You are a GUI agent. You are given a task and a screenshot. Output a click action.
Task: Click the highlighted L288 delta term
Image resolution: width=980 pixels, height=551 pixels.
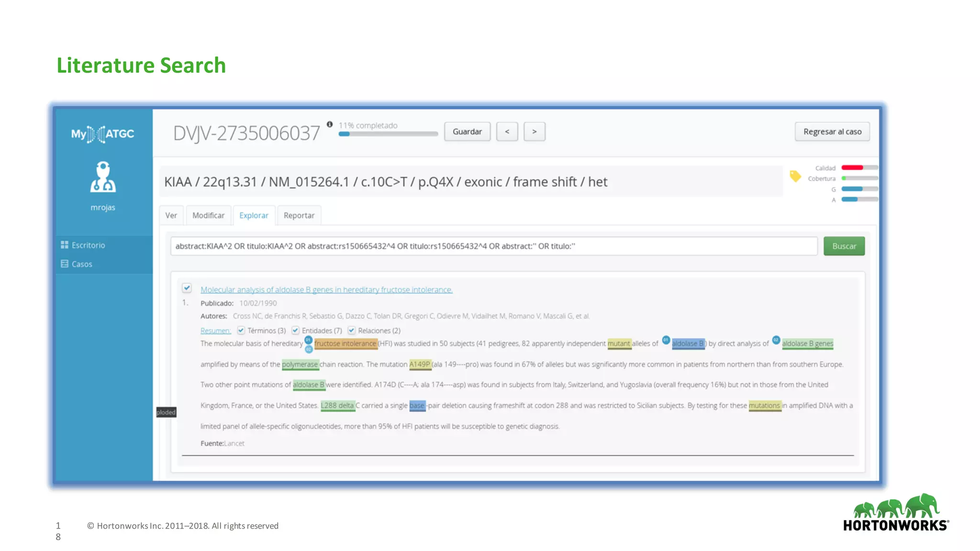(338, 406)
